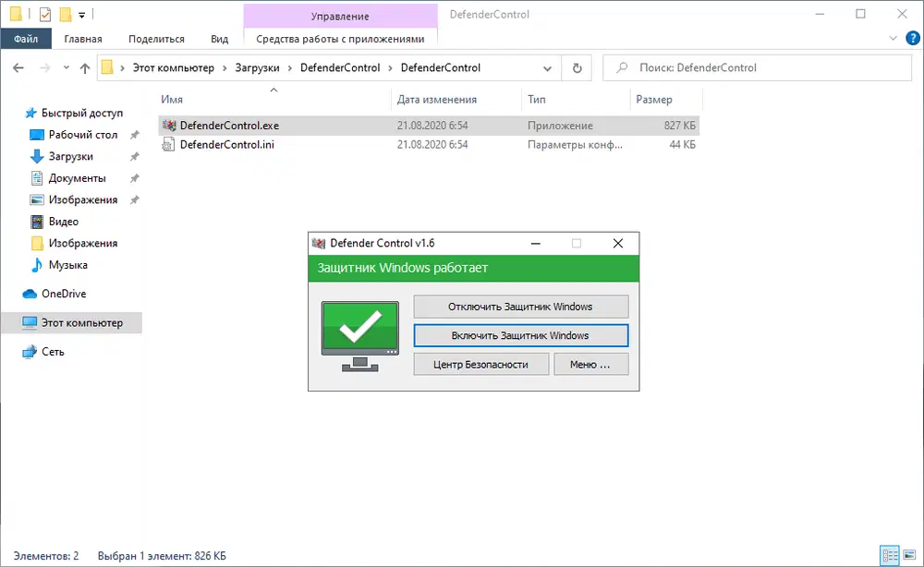This screenshot has height=567, width=924.
Task: Open recent locations dropdown arrow
Action: tap(66, 67)
